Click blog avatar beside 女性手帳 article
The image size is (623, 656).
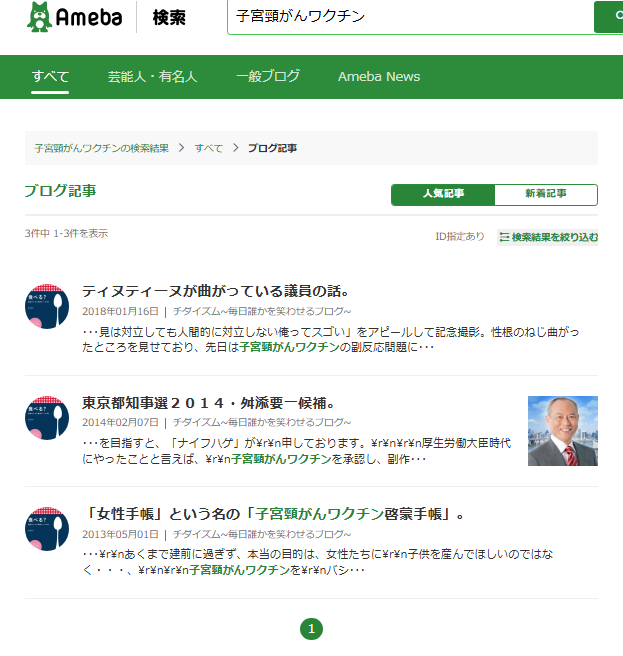point(47,529)
